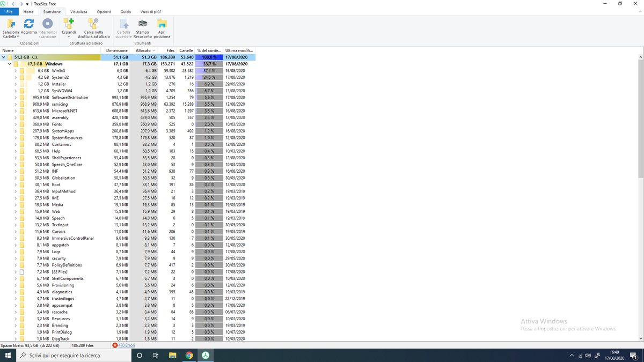Click the file icon of [22 Files] row
Viewport: 644px width, 362px height.
22,272
